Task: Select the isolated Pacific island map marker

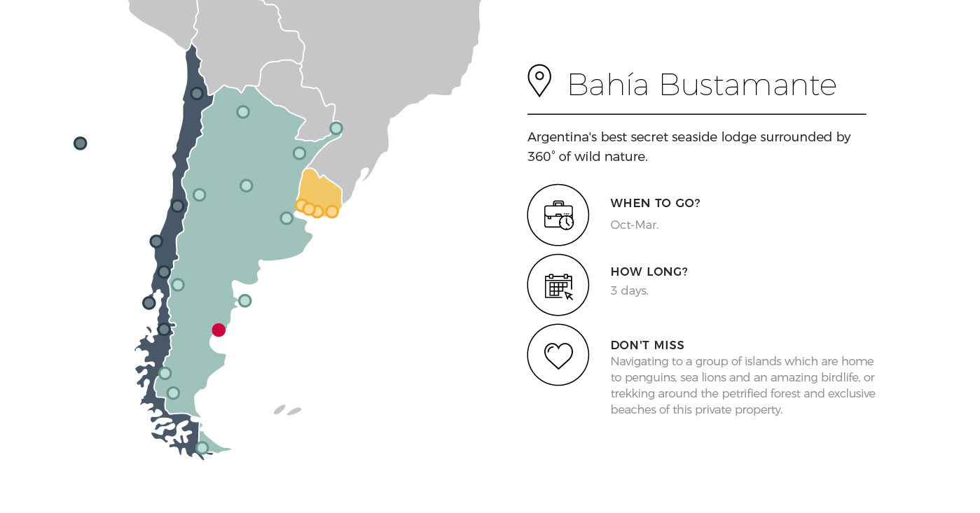Action: pos(81,143)
